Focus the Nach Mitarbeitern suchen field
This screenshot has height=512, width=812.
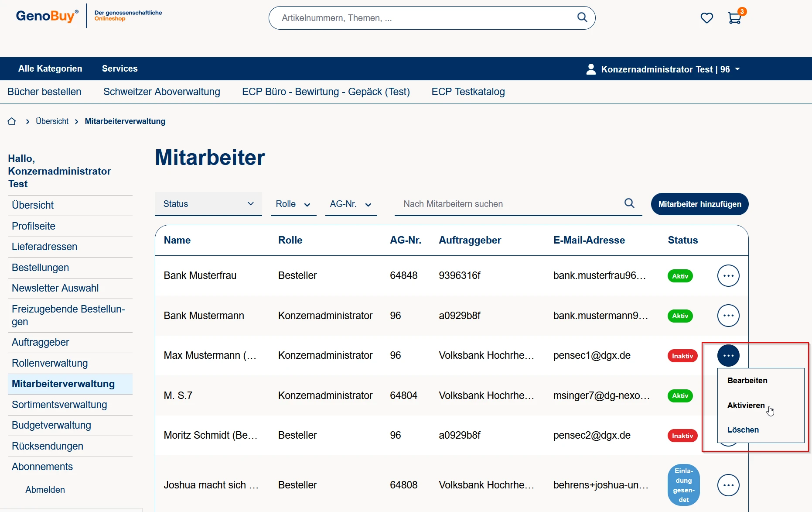tap(510, 204)
